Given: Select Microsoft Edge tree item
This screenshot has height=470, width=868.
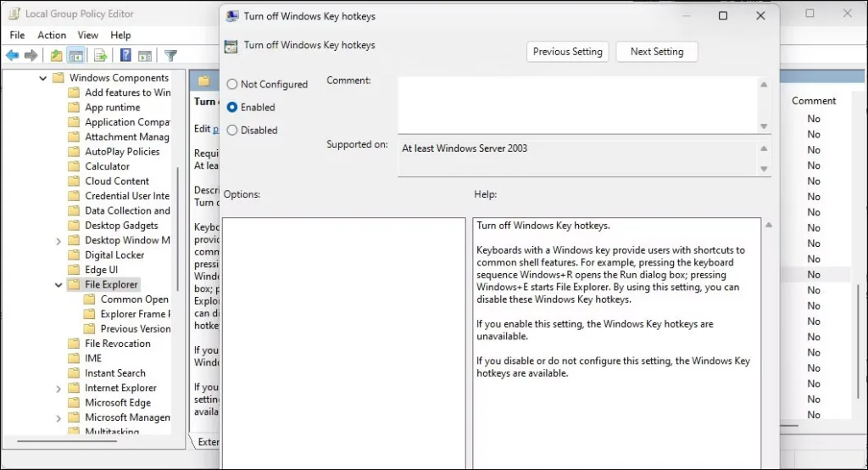Looking at the screenshot, I should click(x=117, y=403).
